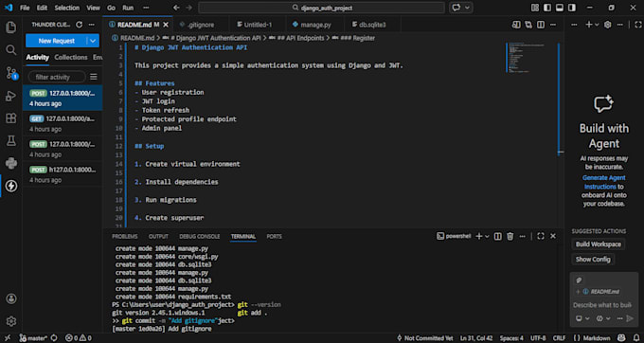Click the attach context paperclip icon
The image size is (644, 343).
(x=579, y=280)
